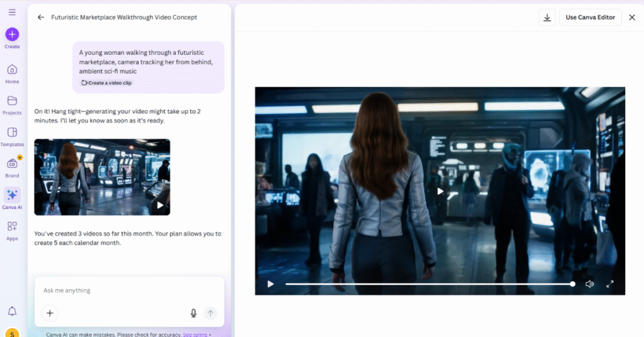This screenshot has width=644, height=337.
Task: Enter fullscreen mode for the video
Action: point(610,284)
